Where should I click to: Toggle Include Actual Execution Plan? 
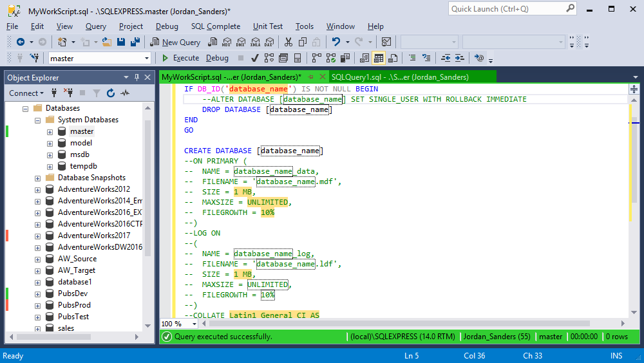coord(317,58)
